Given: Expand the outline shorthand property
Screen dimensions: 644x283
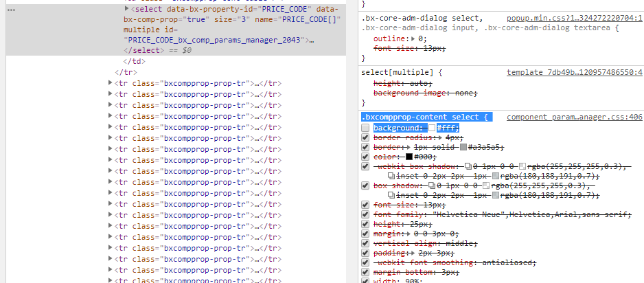Looking at the screenshot, I should coord(413,38).
